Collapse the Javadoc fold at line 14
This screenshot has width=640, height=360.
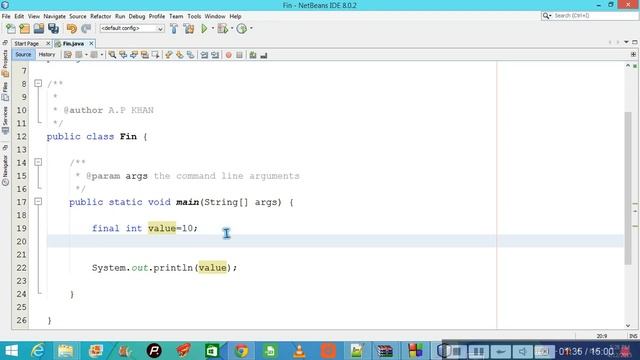click(x=38, y=162)
